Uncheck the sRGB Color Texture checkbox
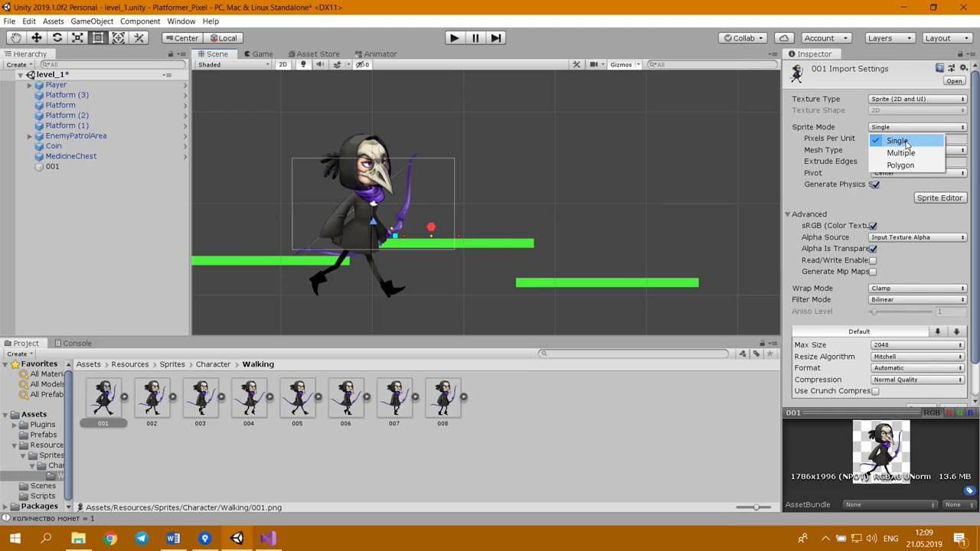Screen dimensions: 980x551 (x=873, y=226)
